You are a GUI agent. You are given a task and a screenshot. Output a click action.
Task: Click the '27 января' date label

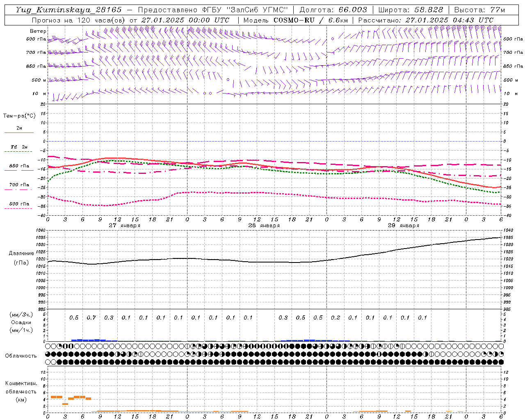point(125,226)
